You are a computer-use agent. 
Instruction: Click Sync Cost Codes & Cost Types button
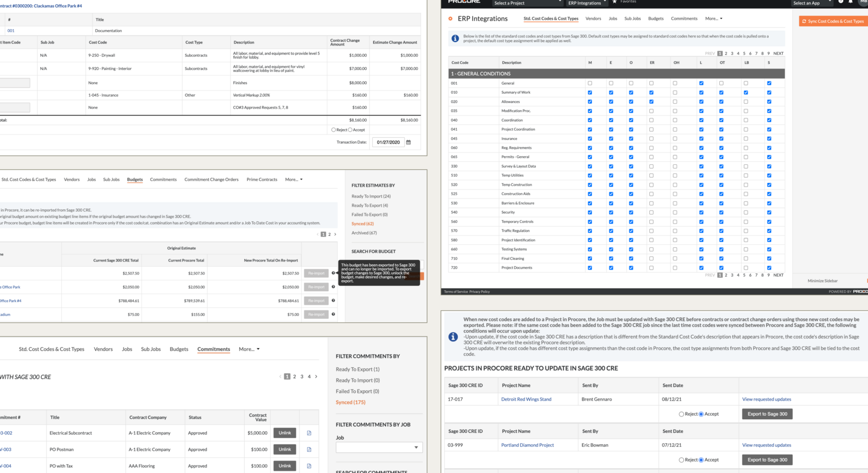click(834, 21)
